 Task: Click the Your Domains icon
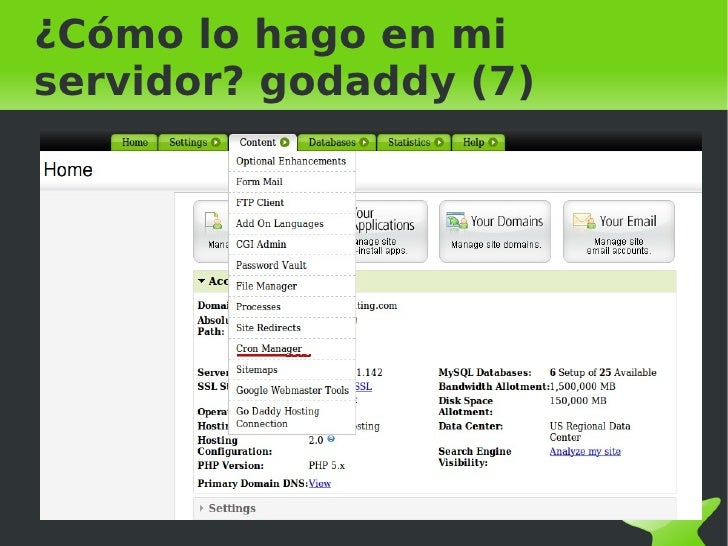[x=457, y=221]
